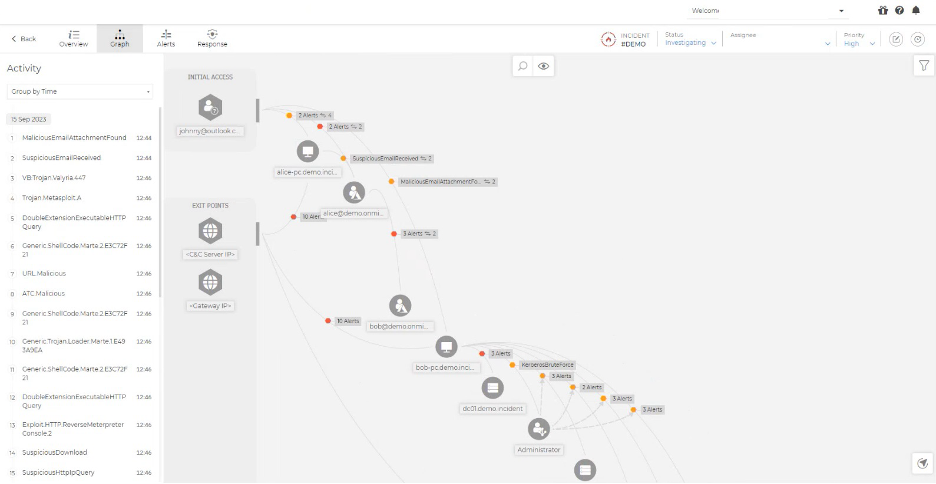The height and width of the screenshot is (484, 936).
Task: Open the help question mark icon
Action: (x=899, y=10)
